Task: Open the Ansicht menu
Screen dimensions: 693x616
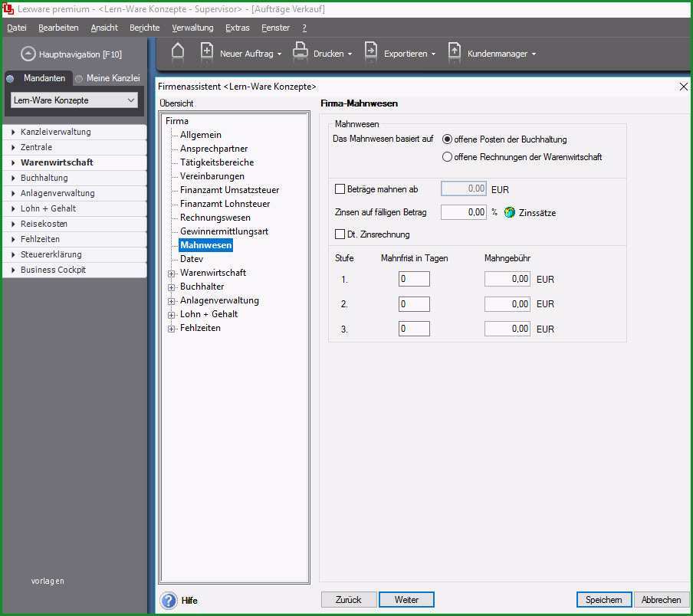Action: click(x=104, y=28)
